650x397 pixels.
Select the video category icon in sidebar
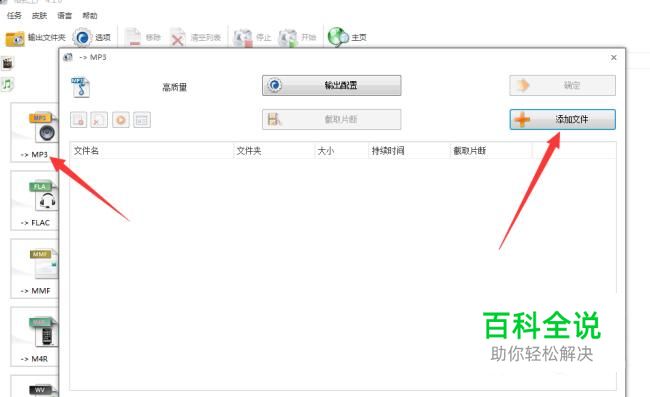(x=7, y=63)
